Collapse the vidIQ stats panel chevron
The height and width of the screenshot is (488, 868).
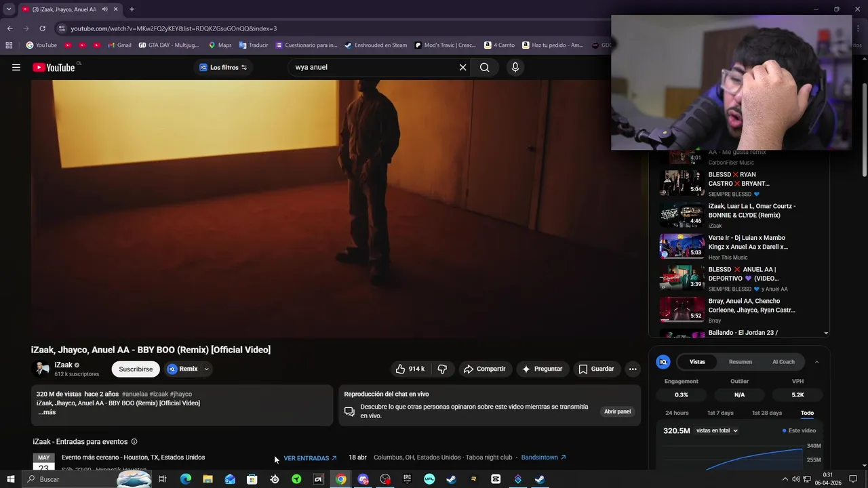[x=816, y=362]
